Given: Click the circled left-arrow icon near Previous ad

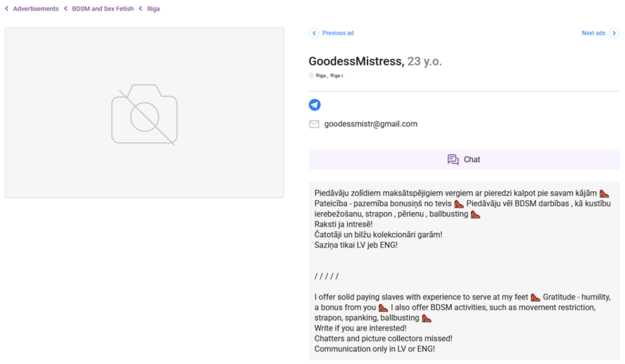Looking at the screenshot, I should (314, 32).
